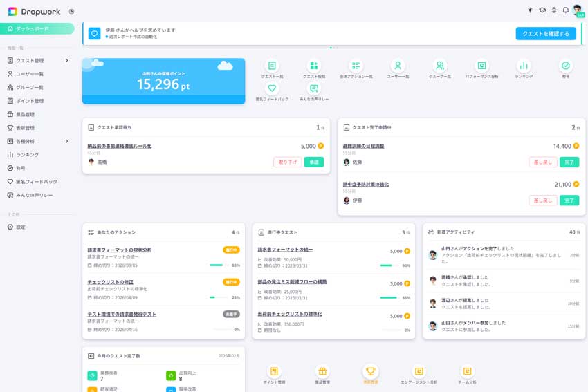
Task: Click 佐藤's avatar in 避難訓練 row
Action: (347, 162)
